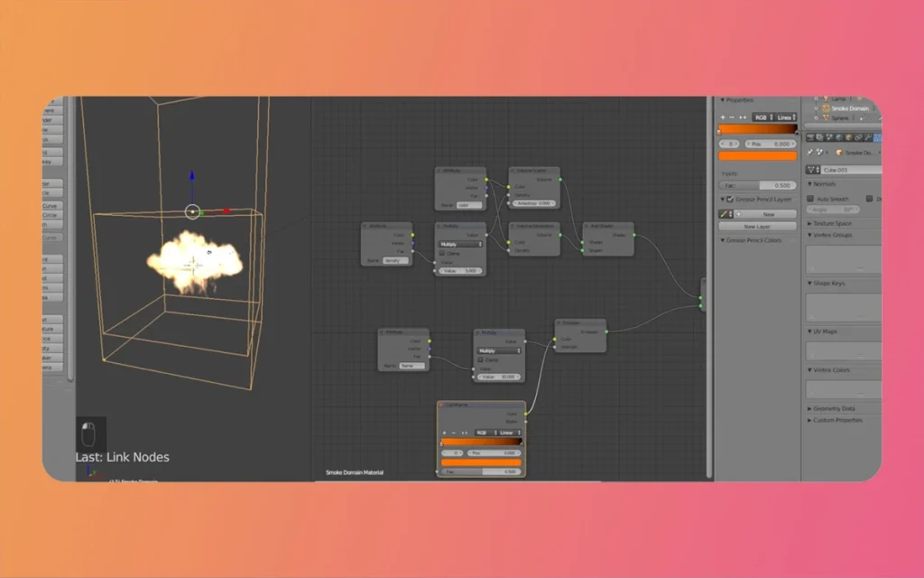Expand the Texture Space panel

tap(830, 224)
